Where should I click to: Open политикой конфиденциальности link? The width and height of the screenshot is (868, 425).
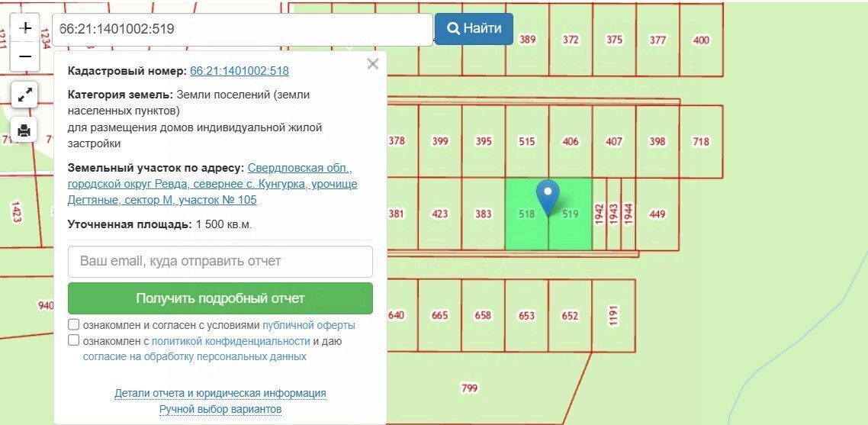231,341
